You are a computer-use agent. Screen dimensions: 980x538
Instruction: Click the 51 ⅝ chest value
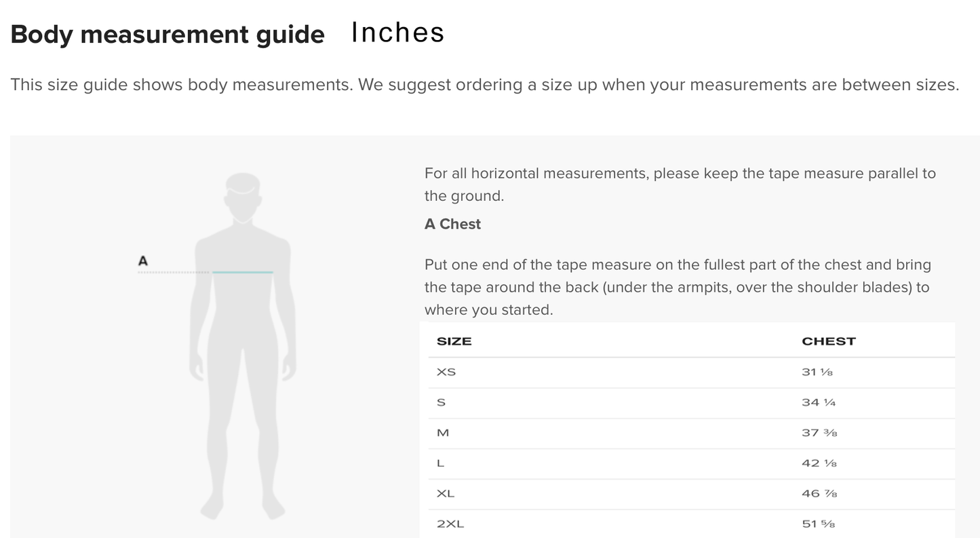tap(818, 524)
